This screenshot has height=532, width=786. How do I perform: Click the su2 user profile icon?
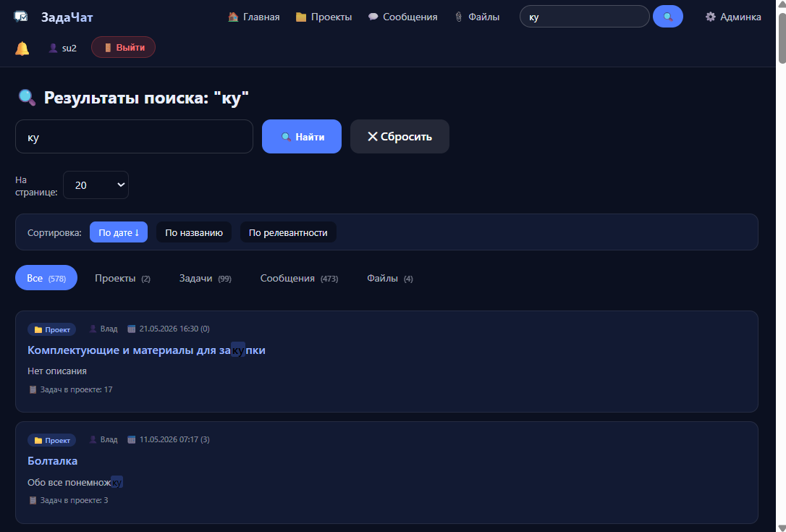coord(53,48)
